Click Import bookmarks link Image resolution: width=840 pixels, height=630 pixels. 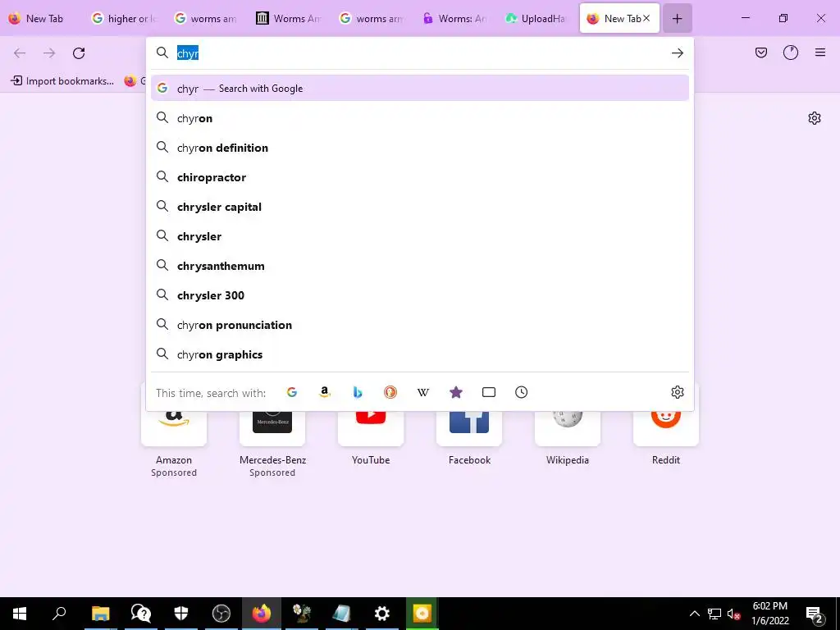[62, 81]
